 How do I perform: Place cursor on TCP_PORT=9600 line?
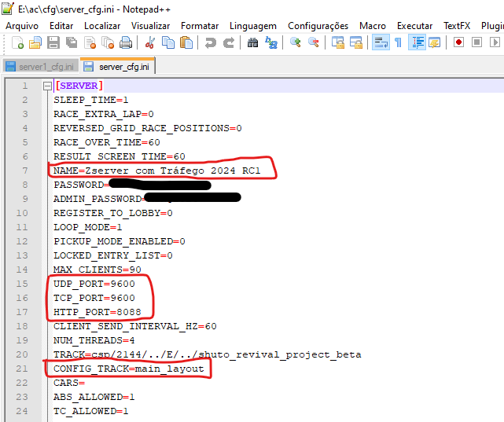pyautogui.click(x=94, y=298)
